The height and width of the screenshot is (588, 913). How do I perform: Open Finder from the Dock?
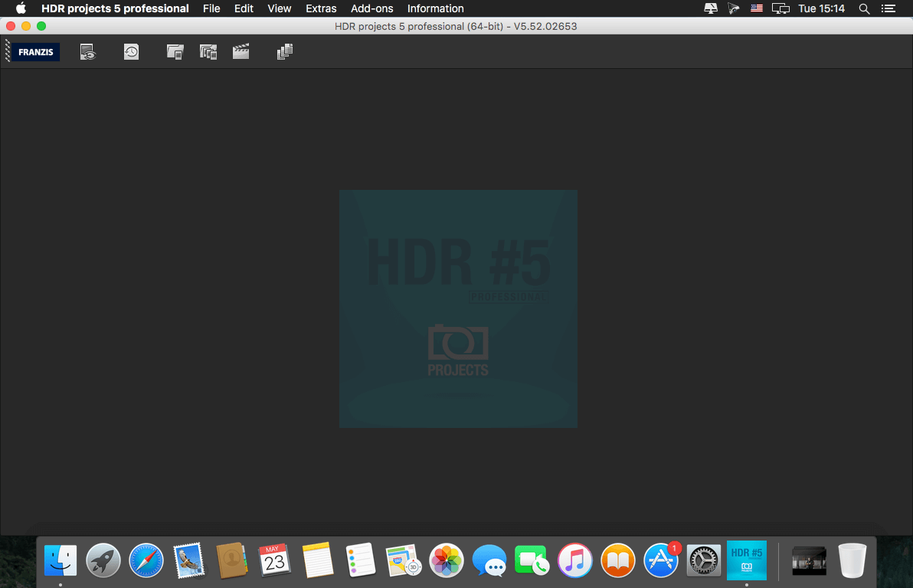coord(61,560)
